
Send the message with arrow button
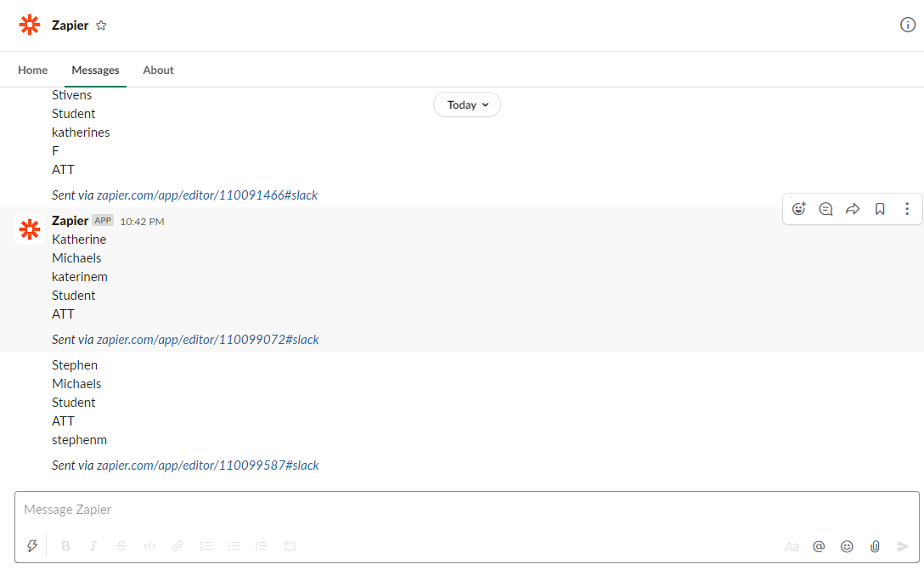(902, 546)
